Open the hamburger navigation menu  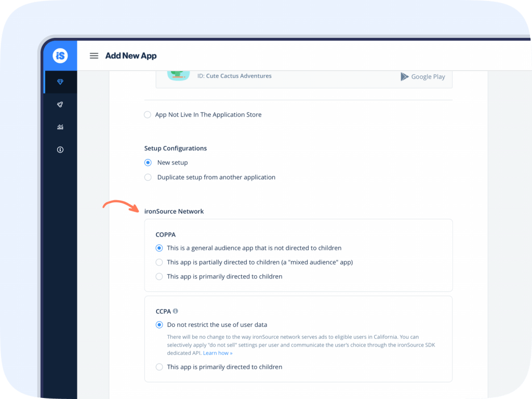pyautogui.click(x=94, y=56)
